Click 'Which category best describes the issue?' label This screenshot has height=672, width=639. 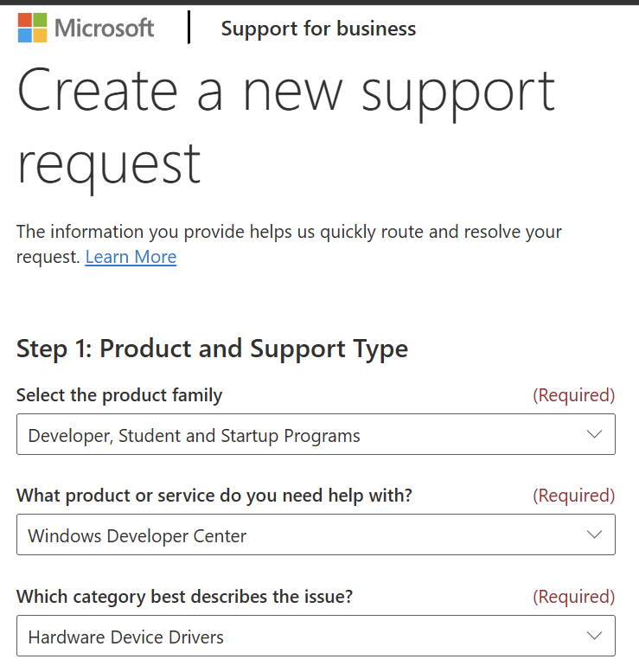(x=185, y=597)
